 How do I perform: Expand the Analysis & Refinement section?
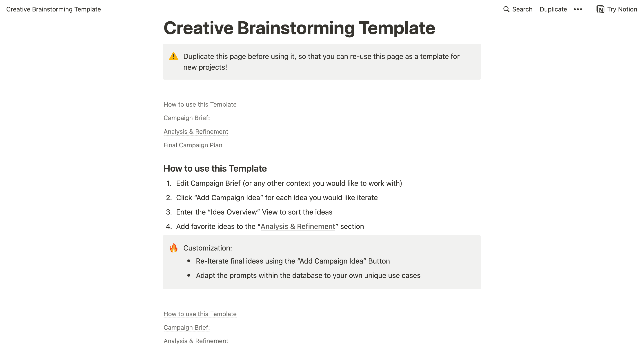pyautogui.click(x=196, y=131)
